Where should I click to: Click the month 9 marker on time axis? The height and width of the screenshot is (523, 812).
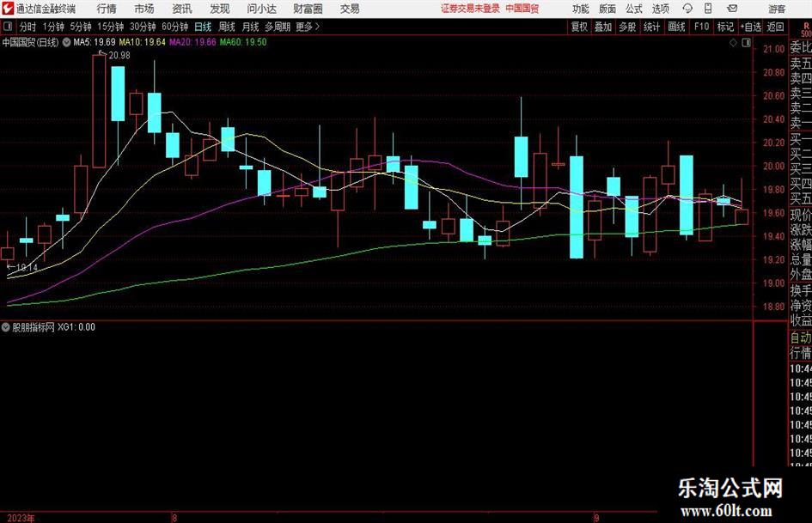[596, 518]
